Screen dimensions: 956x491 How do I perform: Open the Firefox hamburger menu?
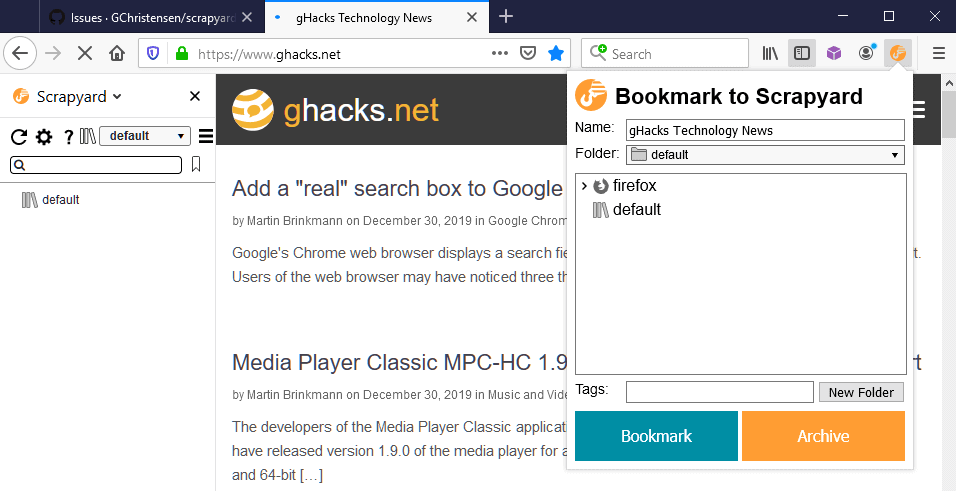pos(939,54)
